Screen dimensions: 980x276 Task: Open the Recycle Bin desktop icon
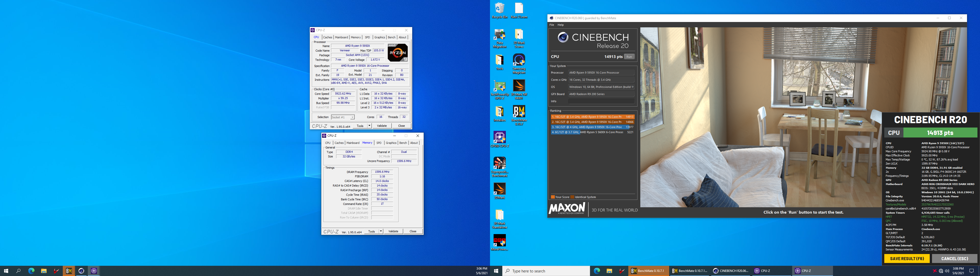point(499,10)
